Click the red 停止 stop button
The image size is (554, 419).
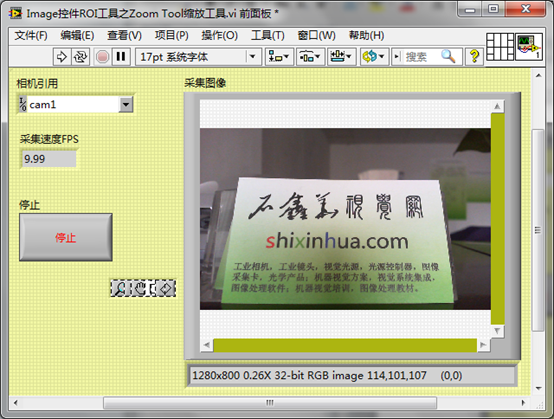[66, 237]
